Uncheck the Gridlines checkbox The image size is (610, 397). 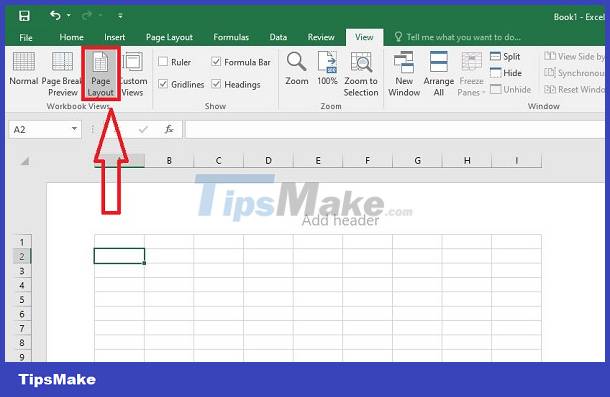pyautogui.click(x=181, y=84)
